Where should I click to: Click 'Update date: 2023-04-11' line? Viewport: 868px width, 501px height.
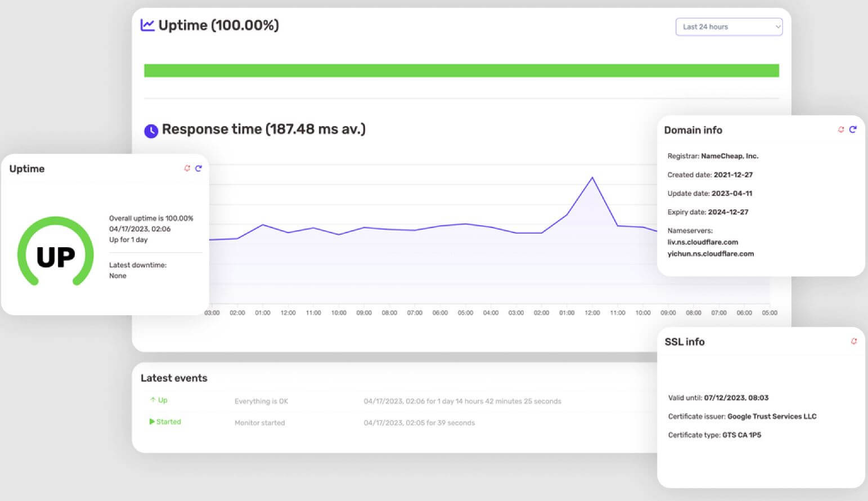(x=710, y=193)
